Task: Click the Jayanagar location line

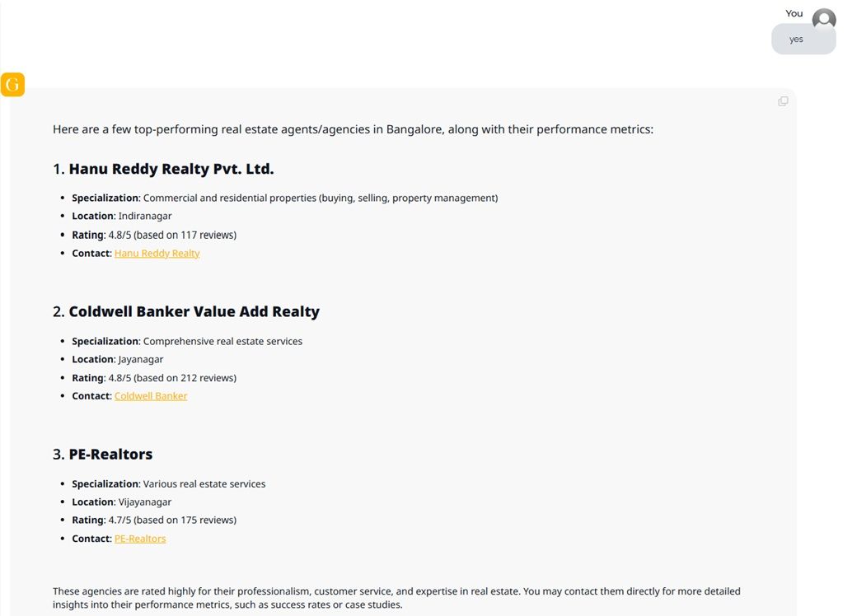Action: (x=118, y=359)
